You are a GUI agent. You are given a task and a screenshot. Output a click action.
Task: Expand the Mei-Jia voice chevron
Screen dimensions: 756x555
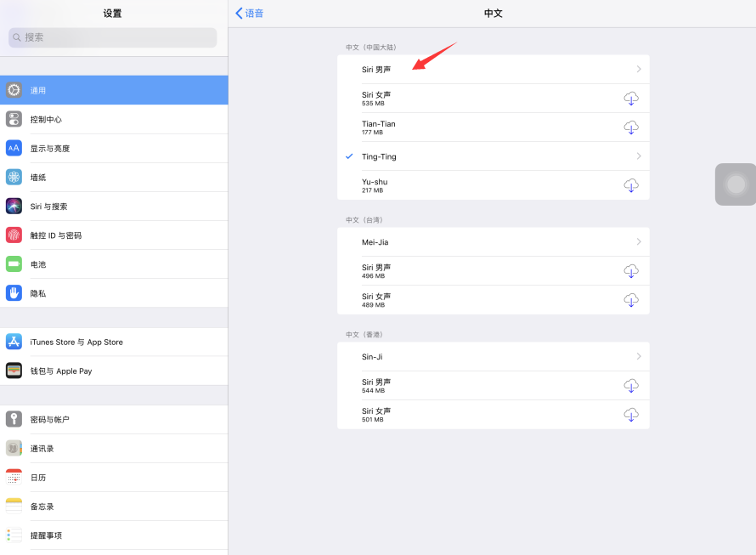click(639, 241)
